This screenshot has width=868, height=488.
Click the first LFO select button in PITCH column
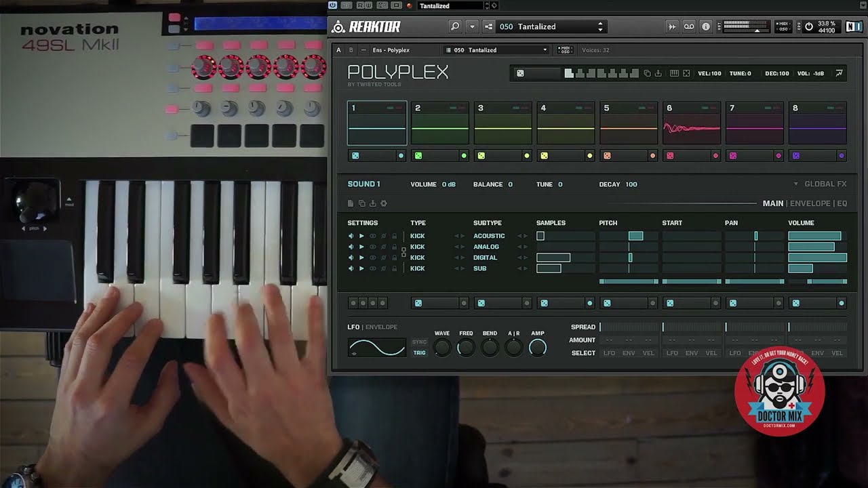(609, 353)
